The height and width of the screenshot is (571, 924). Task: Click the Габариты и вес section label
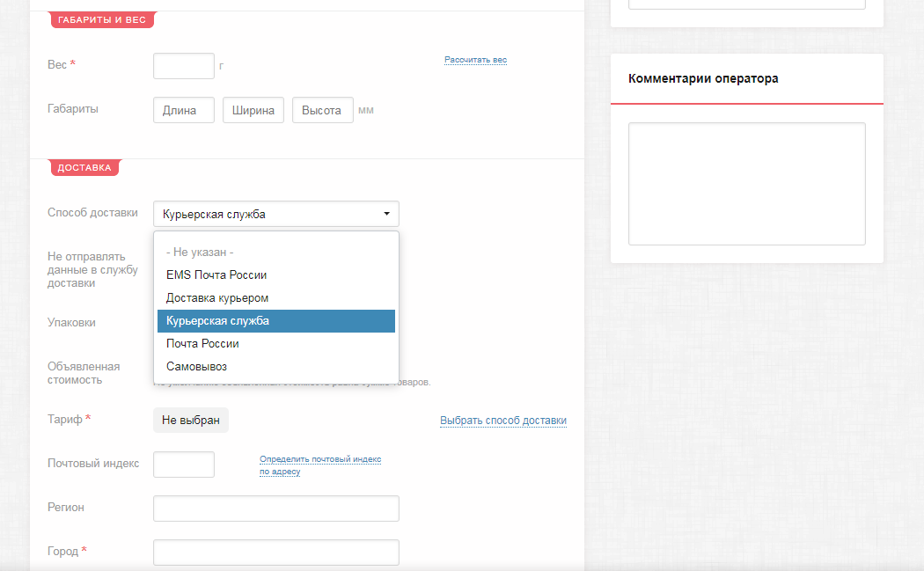tap(102, 19)
